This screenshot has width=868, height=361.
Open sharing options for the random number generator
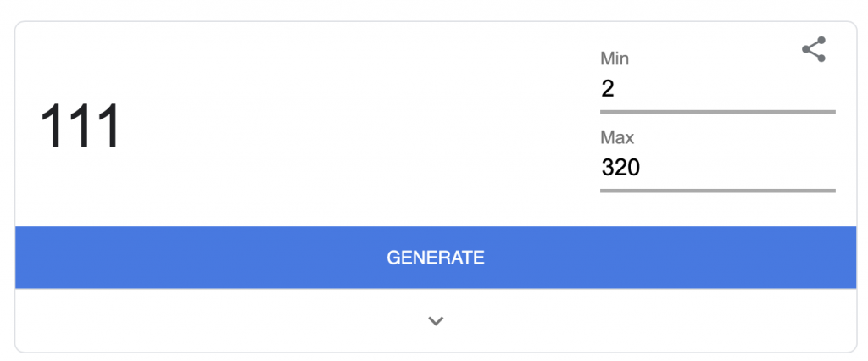[x=814, y=49]
